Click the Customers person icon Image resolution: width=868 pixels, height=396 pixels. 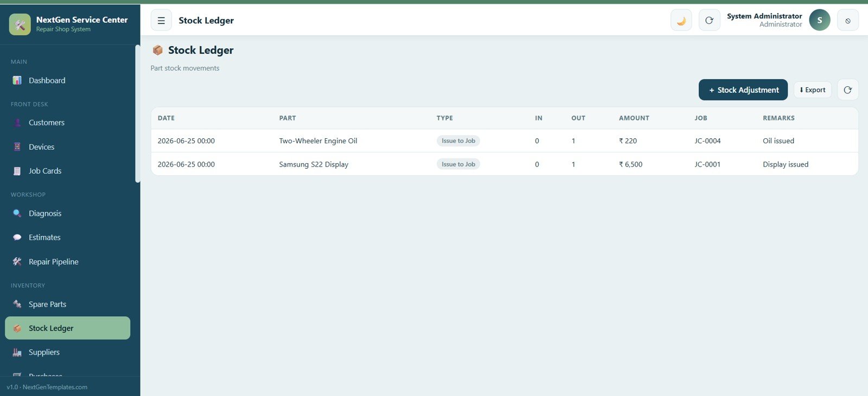(x=17, y=123)
